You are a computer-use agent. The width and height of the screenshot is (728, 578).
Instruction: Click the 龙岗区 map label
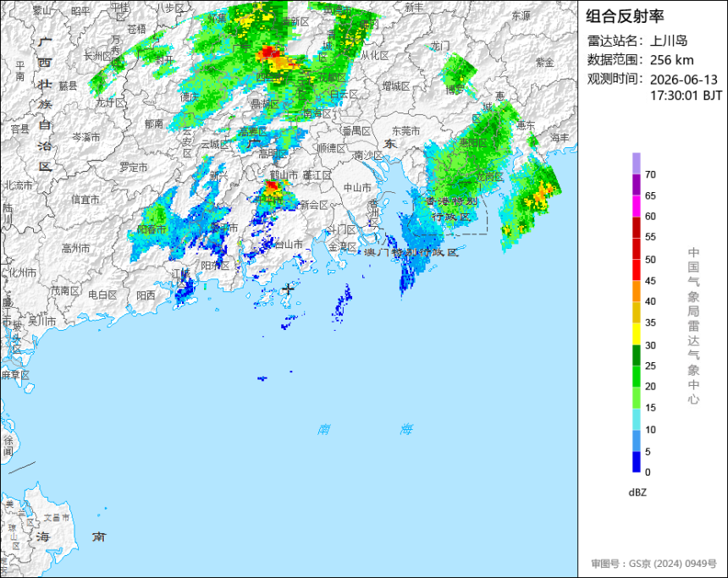click(489, 177)
